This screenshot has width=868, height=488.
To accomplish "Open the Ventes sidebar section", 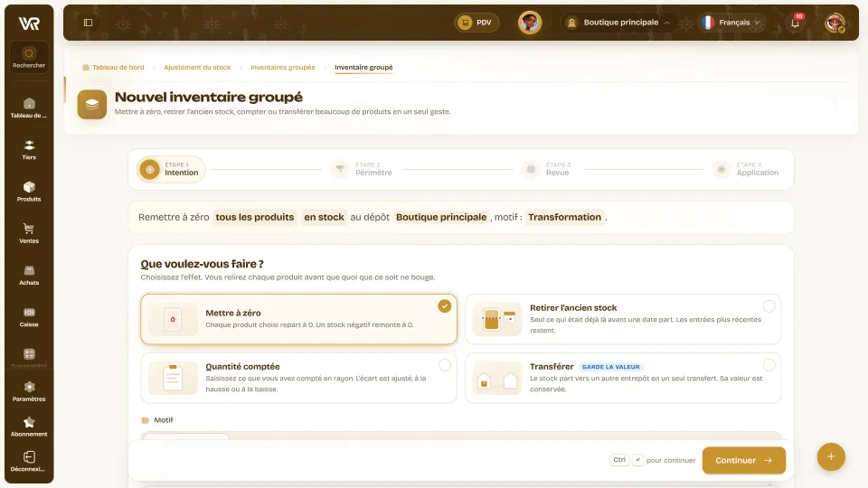I will [29, 233].
